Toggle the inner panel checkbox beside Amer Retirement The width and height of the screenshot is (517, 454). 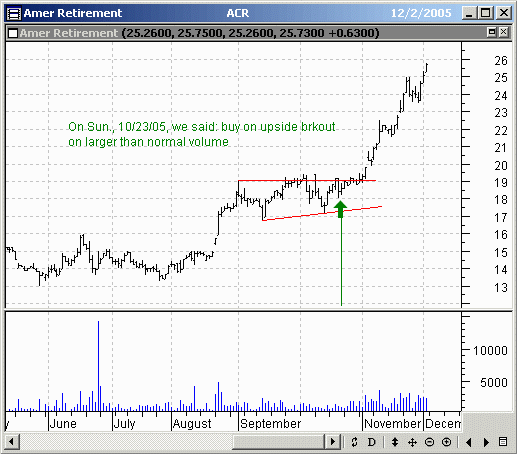coord(13,33)
